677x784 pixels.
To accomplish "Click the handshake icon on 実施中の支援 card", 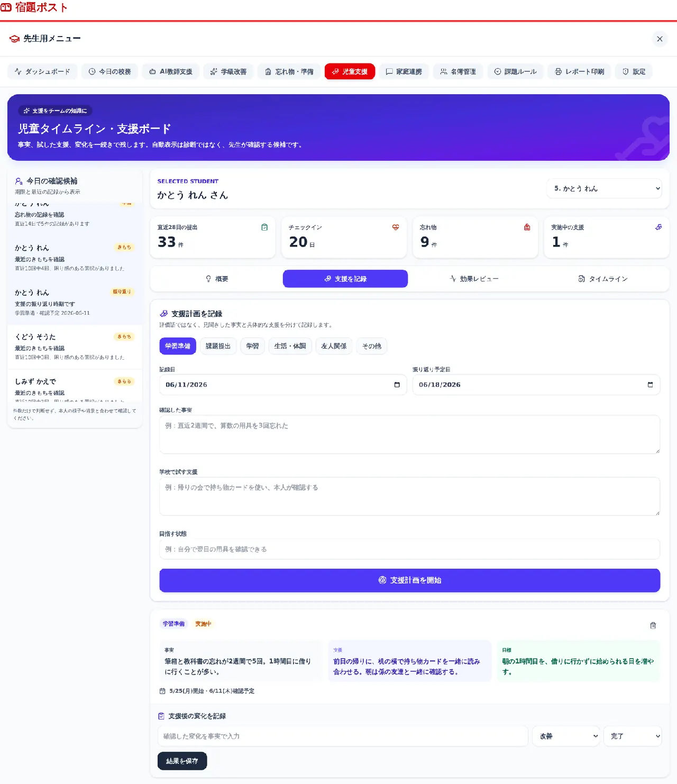I will [658, 227].
